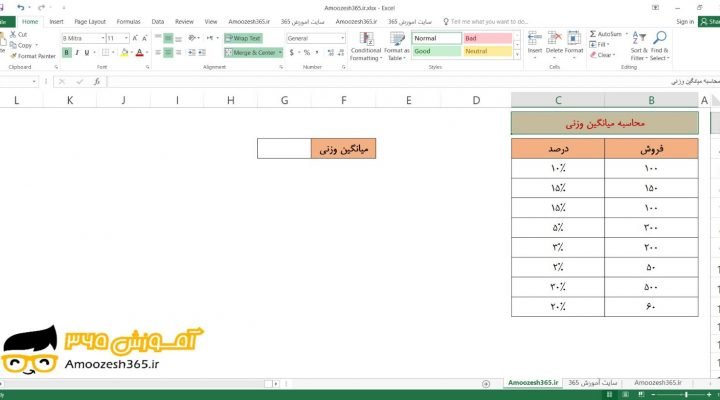
Task: Toggle Top Align in the top alignment row
Action: coord(158,38)
